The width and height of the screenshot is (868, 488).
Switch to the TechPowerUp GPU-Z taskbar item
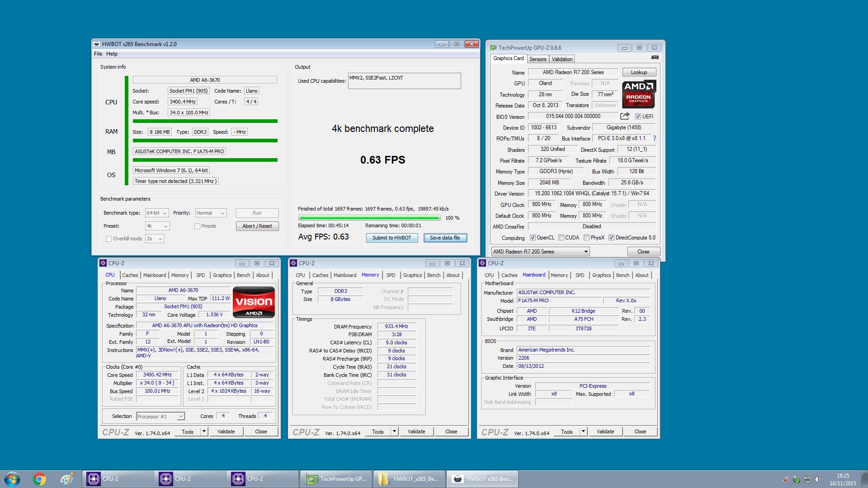(x=335, y=479)
